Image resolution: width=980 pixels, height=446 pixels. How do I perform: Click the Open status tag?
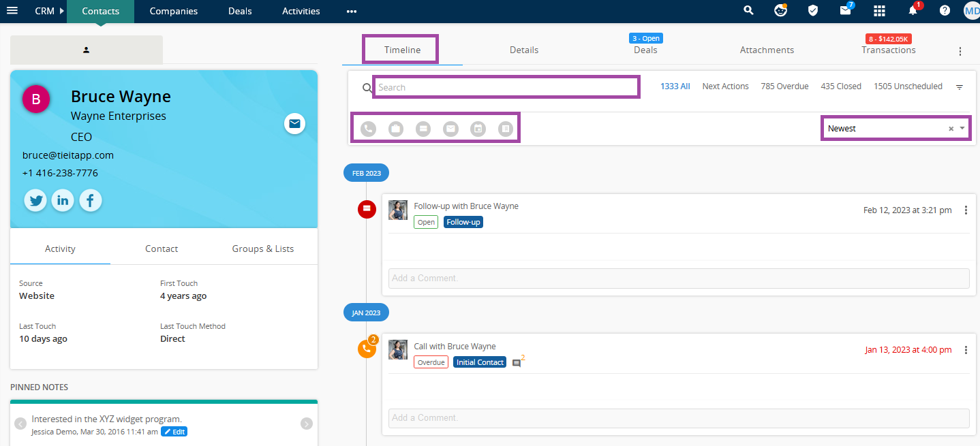(426, 222)
